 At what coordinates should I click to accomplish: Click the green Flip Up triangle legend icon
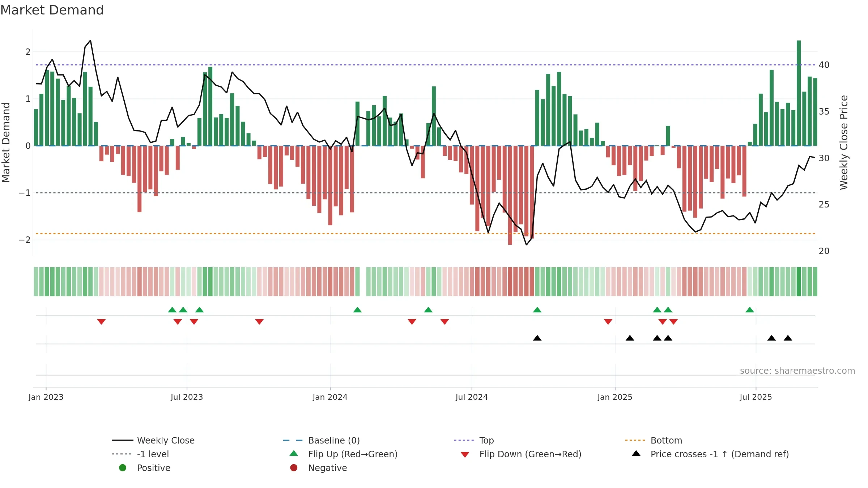[294, 453]
